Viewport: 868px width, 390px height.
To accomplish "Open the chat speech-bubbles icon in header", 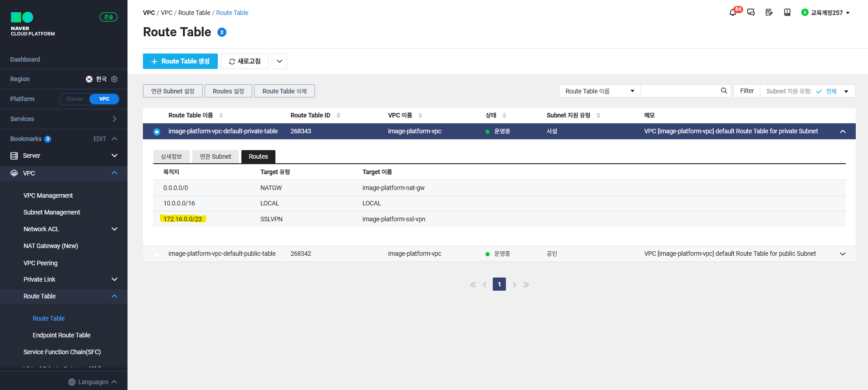I will (751, 12).
